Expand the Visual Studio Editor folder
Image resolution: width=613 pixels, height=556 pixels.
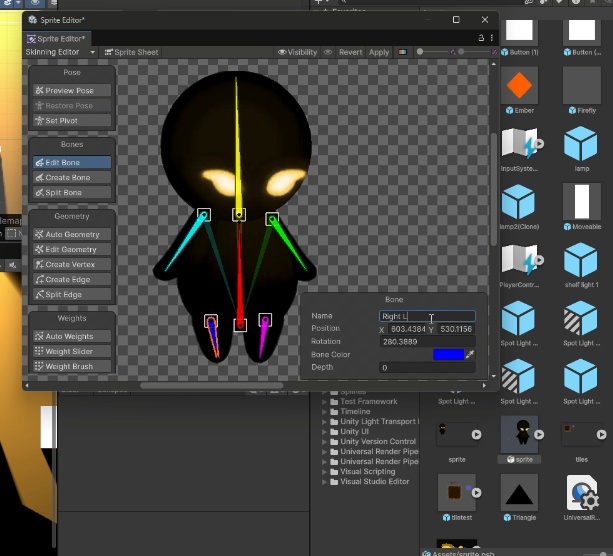324,482
